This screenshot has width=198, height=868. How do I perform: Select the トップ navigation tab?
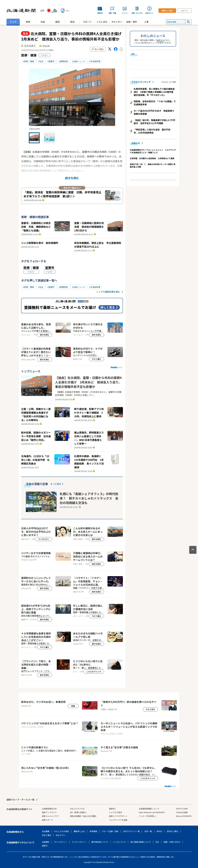point(13,22)
